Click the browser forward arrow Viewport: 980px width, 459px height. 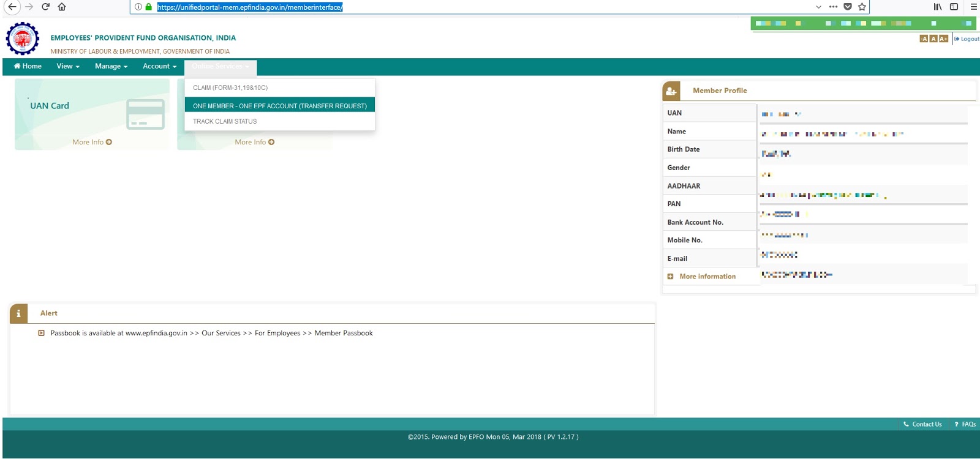coord(29,7)
